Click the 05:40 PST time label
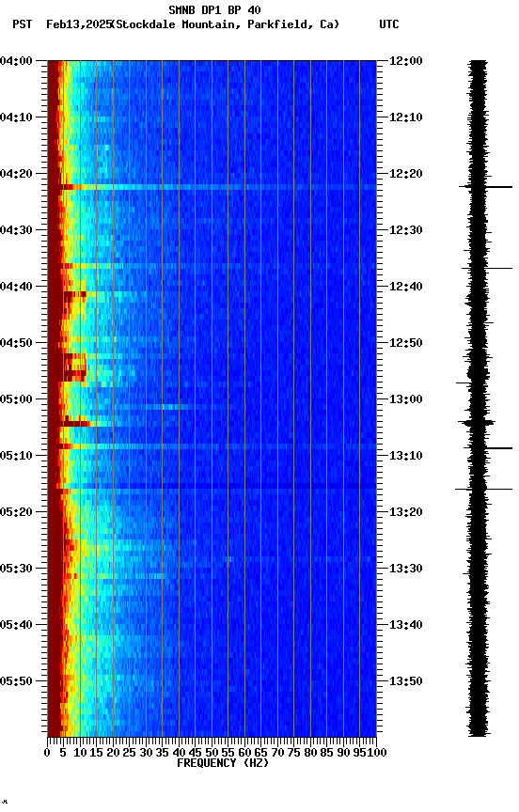The height and width of the screenshot is (812, 519). pos(16,625)
